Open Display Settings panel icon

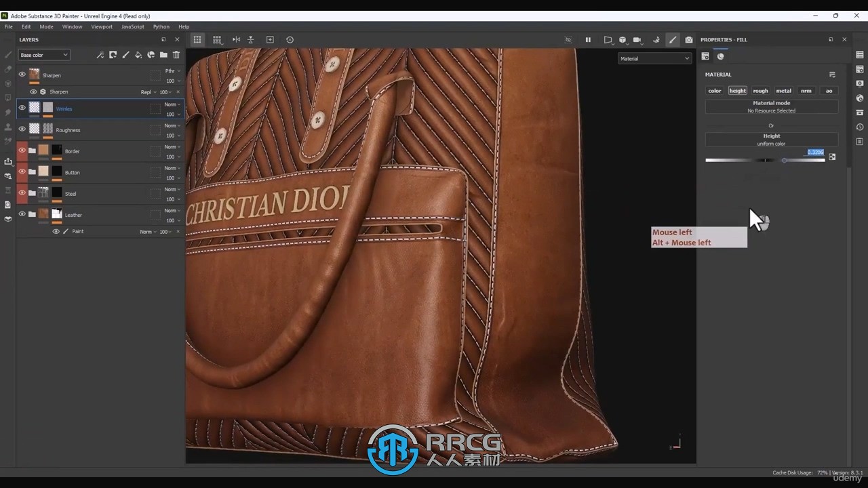click(860, 83)
